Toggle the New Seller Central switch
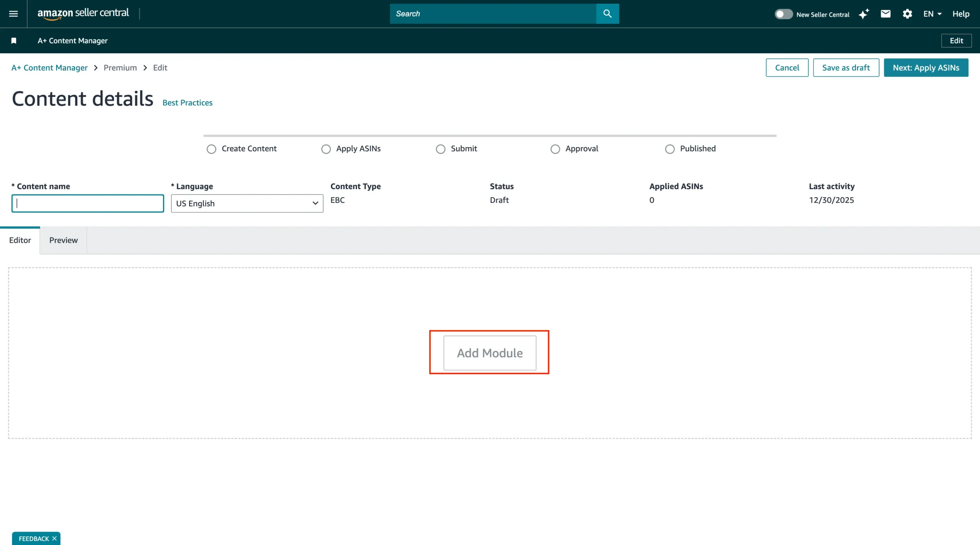This screenshot has height=545, width=980. click(x=783, y=14)
